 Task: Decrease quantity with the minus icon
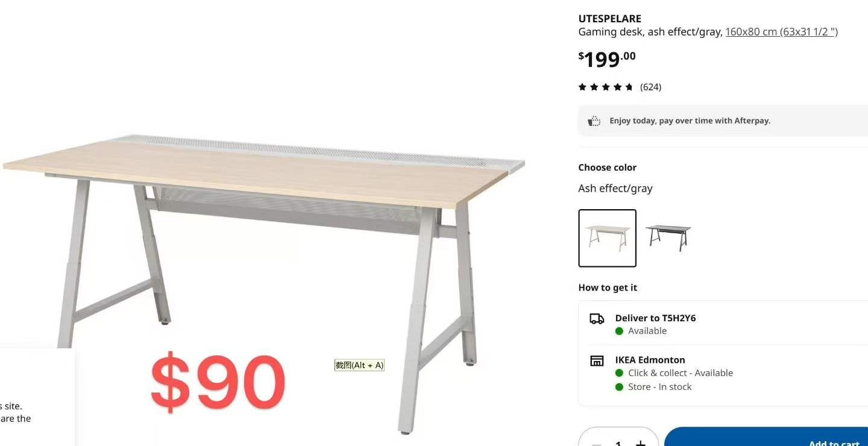pyautogui.click(x=597, y=444)
